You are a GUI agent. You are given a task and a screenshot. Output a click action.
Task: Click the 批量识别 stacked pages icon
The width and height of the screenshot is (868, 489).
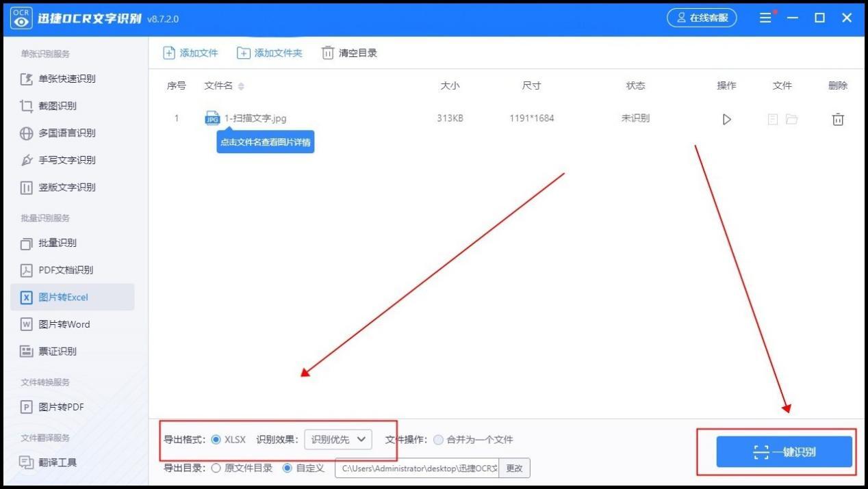27,243
